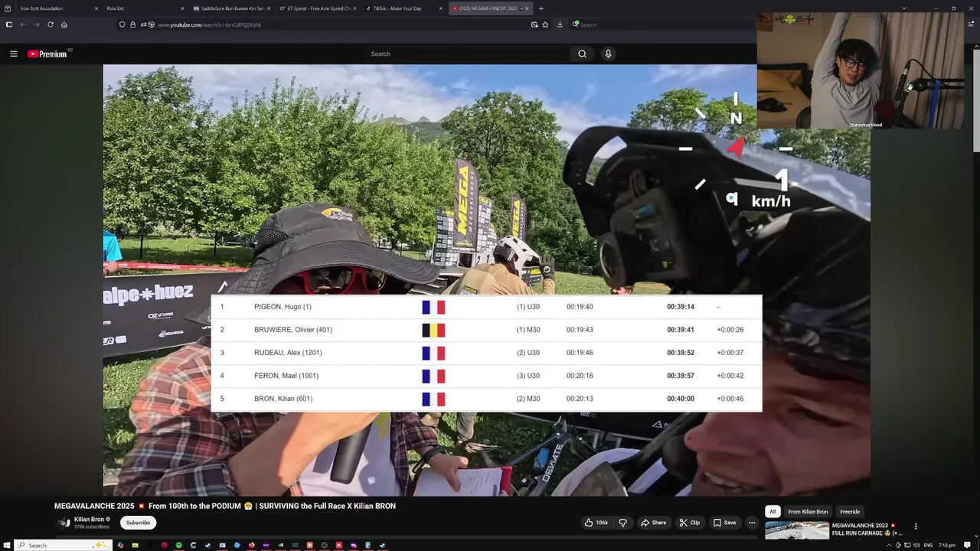The height and width of the screenshot is (551, 980).
Task: Select the Freeride filter chip
Action: click(850, 511)
